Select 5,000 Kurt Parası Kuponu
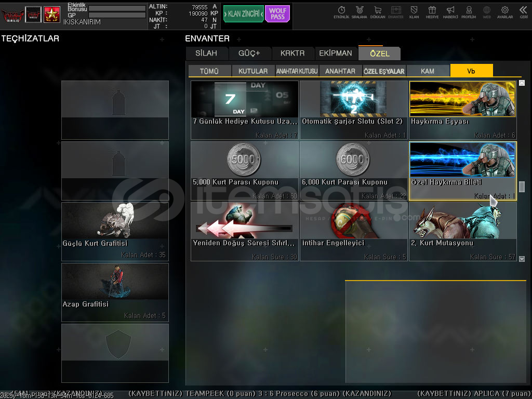Screen dimensions: 532x399 [245, 170]
